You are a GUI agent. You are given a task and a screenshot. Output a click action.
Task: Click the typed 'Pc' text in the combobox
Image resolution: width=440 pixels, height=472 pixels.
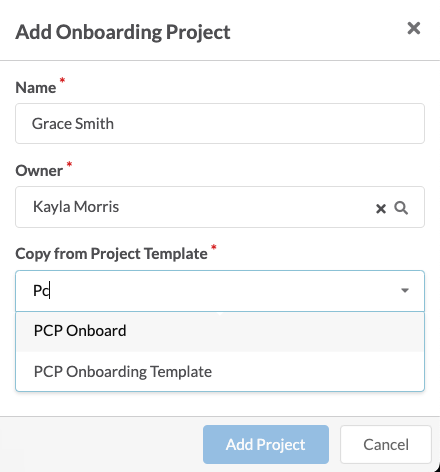click(41, 291)
